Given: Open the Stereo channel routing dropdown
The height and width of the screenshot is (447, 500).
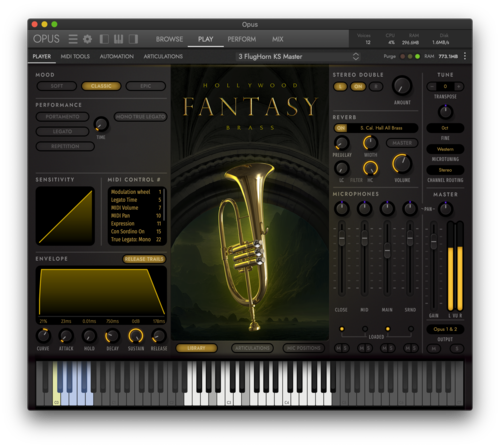Looking at the screenshot, I should [445, 170].
